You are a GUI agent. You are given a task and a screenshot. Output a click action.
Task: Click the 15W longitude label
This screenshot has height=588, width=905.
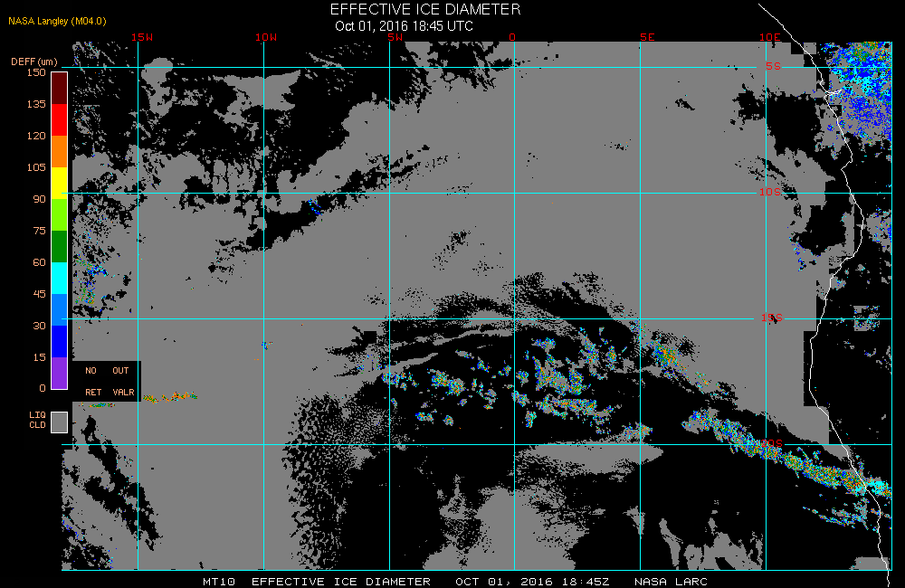(142, 37)
